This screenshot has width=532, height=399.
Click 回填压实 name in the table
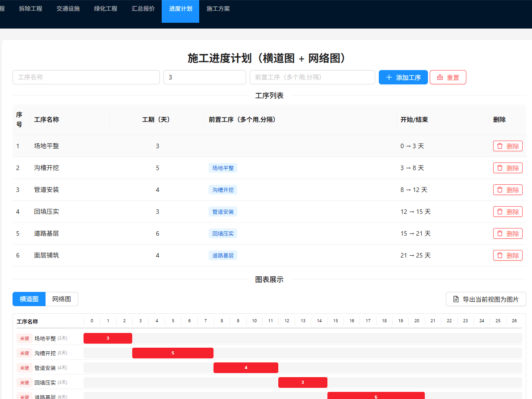click(x=46, y=212)
